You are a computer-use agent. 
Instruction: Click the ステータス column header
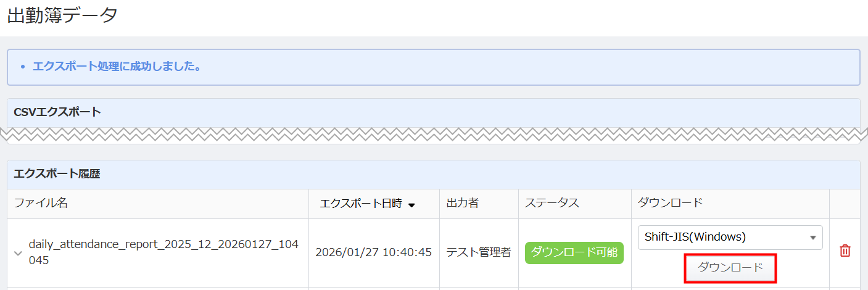(x=552, y=203)
